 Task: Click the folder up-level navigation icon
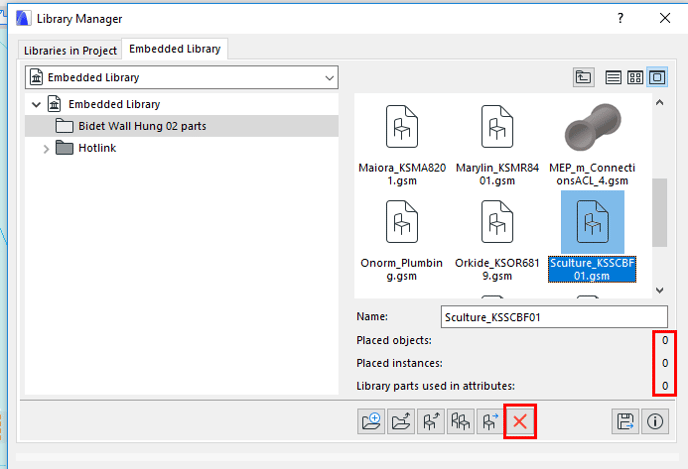(584, 78)
